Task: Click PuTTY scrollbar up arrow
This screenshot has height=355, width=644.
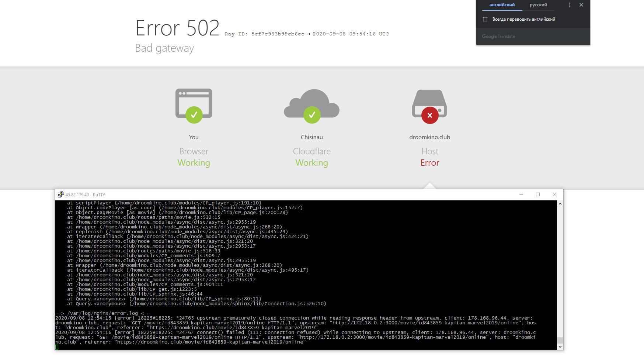Action: pos(560,204)
